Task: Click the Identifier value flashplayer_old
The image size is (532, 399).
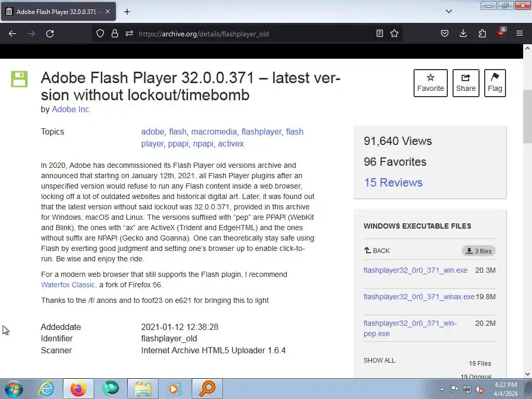Action: tap(169, 339)
